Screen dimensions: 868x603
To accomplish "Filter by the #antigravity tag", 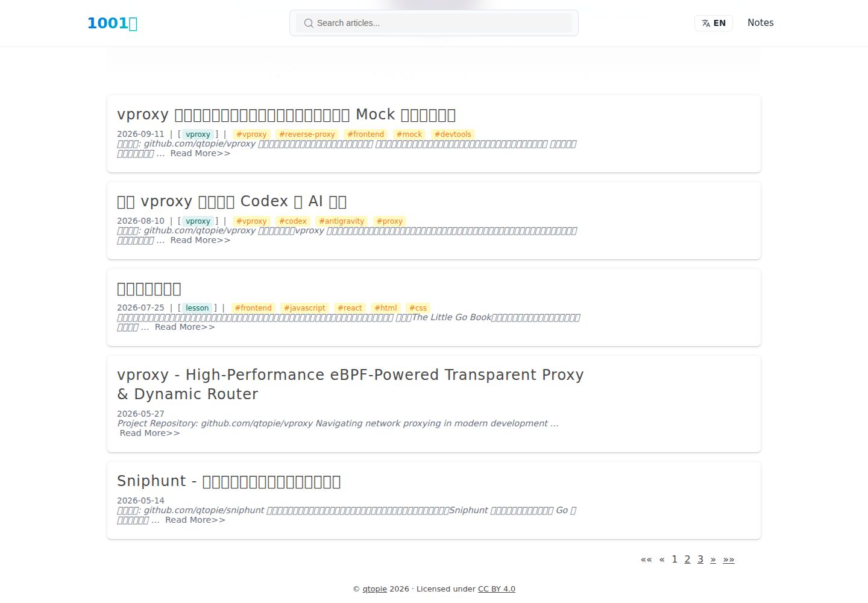I will click(x=342, y=221).
